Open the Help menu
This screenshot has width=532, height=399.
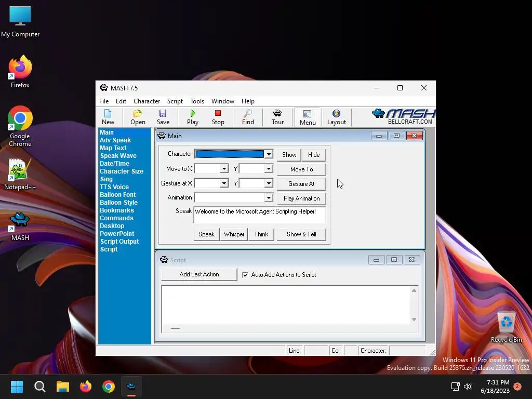click(248, 101)
